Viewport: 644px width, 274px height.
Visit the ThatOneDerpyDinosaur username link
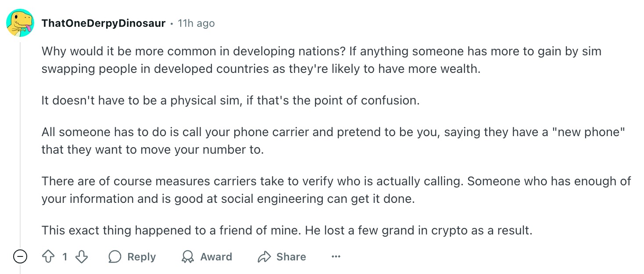[104, 23]
